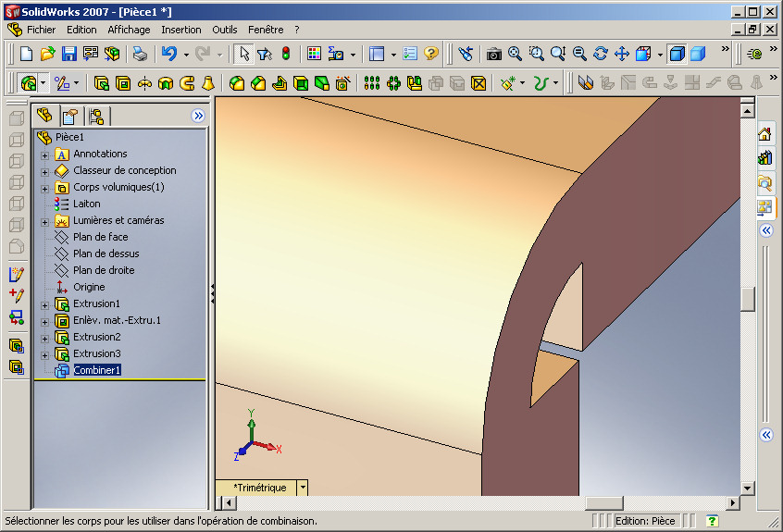783x532 pixels.
Task: Click the camera snapshot icon
Action: (494, 54)
